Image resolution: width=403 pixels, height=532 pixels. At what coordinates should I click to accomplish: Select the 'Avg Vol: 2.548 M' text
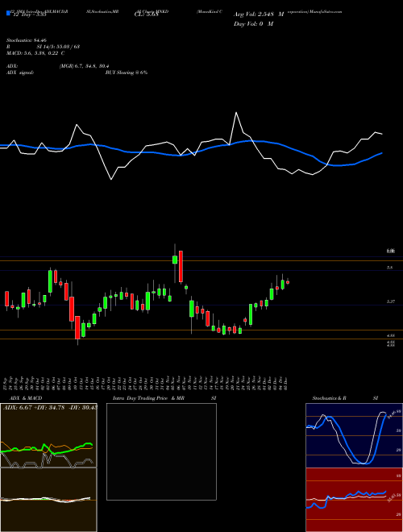(259, 15)
